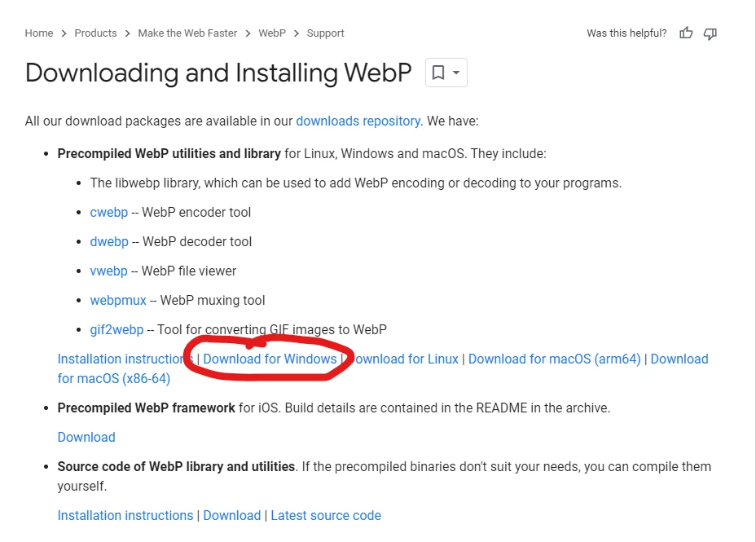This screenshot has width=756, height=542.
Task: Open source code Installation instructions link
Action: (x=125, y=515)
